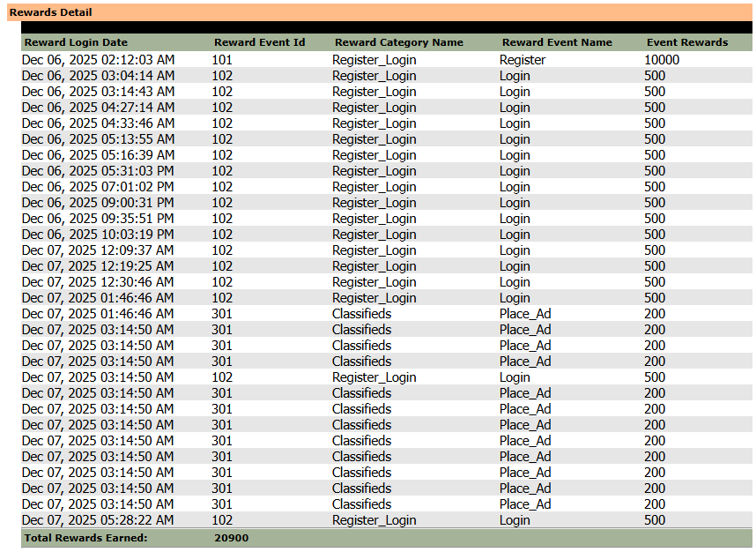Click the Reward Event Id column header
Screen dimensions: 756x552
pos(260,42)
